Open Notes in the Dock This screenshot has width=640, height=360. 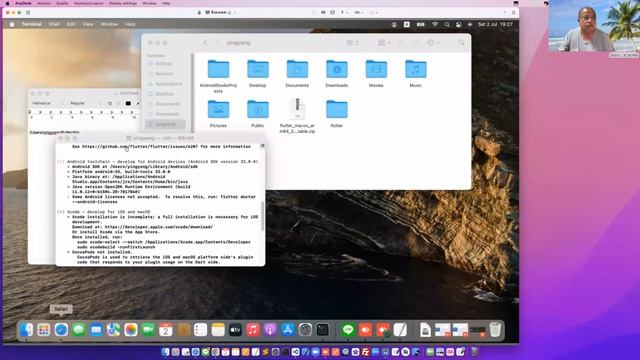(x=218, y=330)
